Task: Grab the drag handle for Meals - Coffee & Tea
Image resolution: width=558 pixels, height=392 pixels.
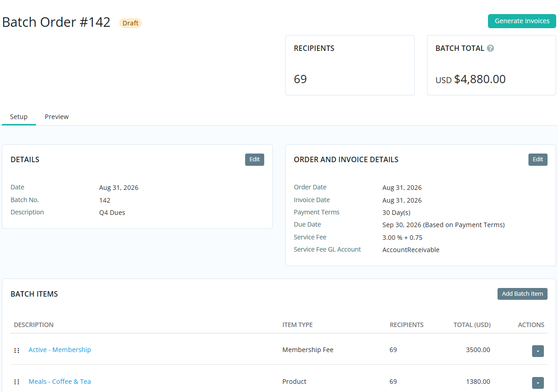Action: coord(17,382)
